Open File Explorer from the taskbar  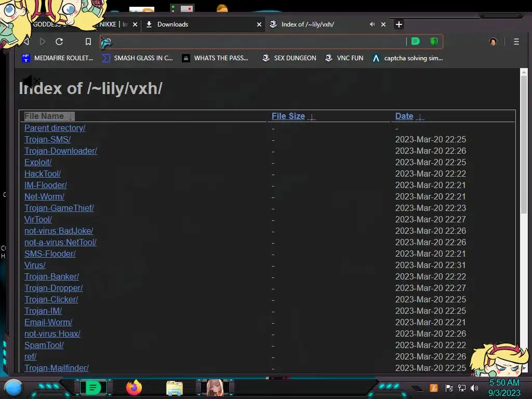[x=175, y=388]
